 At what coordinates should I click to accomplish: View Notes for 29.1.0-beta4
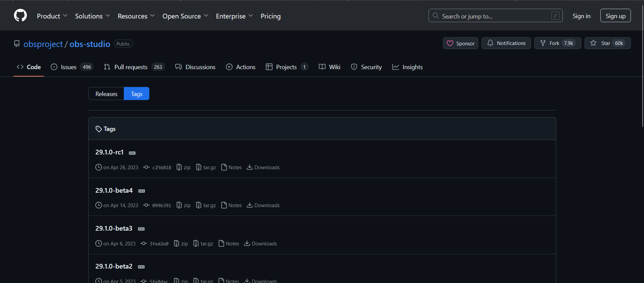[232, 205]
